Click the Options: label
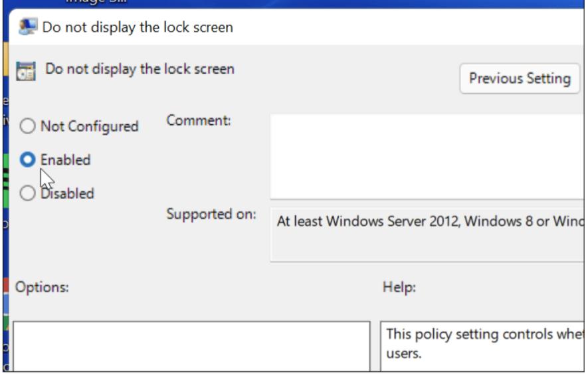This screenshot has height=374, width=588. (41, 287)
